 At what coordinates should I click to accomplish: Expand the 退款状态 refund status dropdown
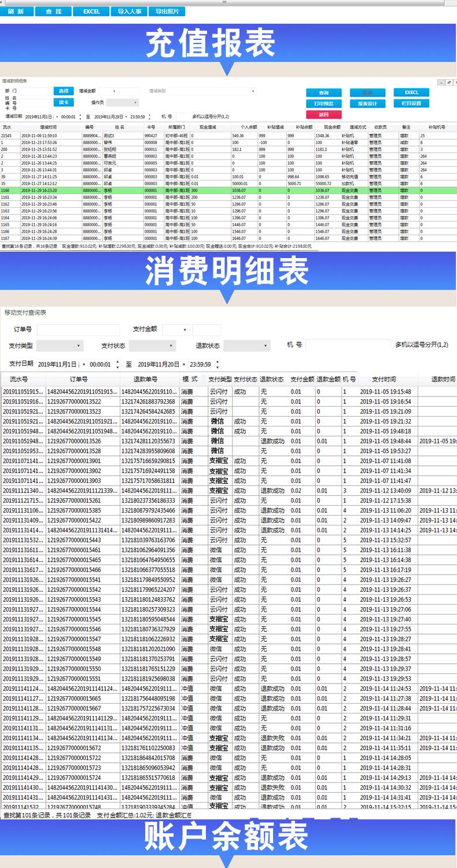247,346
